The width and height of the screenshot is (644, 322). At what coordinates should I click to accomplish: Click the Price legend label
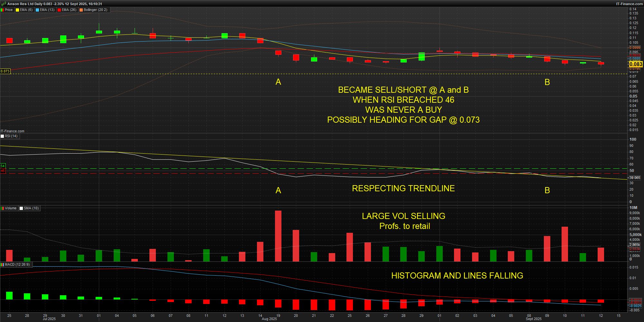click(x=9, y=10)
